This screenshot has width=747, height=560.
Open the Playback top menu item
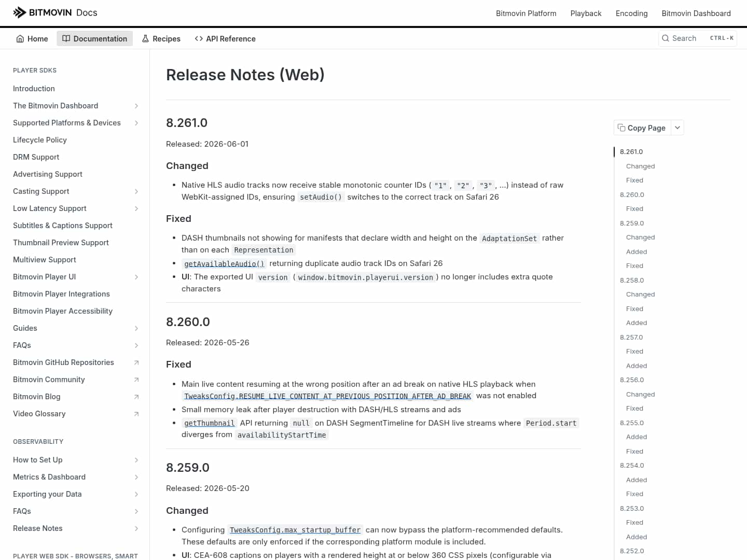[x=586, y=13]
